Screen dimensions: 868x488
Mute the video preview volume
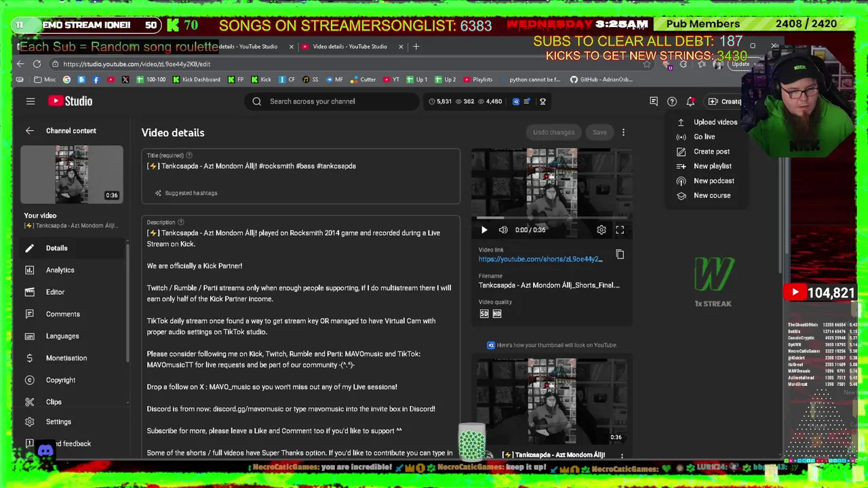(x=503, y=230)
